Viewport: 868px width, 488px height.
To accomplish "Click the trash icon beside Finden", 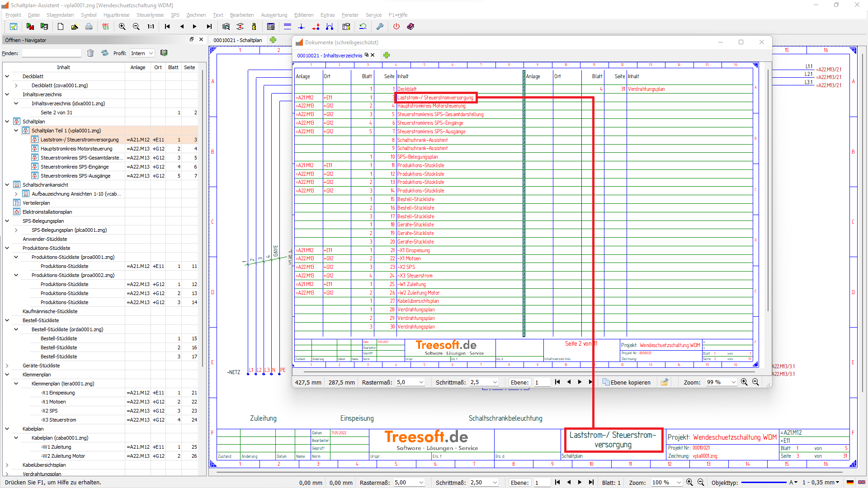I will [90, 53].
